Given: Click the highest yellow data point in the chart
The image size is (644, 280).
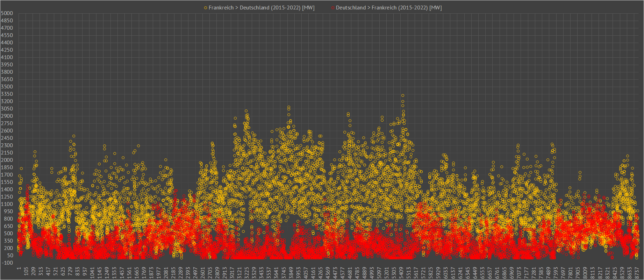Looking at the screenshot, I should click(x=403, y=95).
